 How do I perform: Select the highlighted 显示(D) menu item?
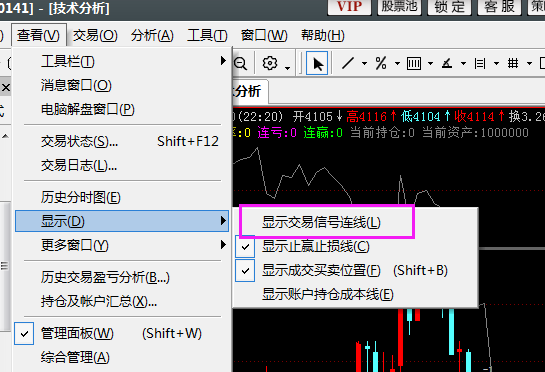(x=122, y=221)
